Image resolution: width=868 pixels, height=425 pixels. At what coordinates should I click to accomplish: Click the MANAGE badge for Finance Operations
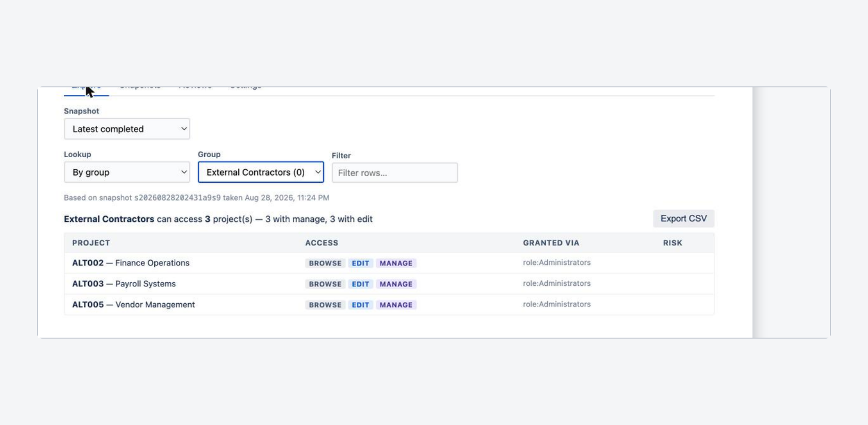tap(396, 263)
